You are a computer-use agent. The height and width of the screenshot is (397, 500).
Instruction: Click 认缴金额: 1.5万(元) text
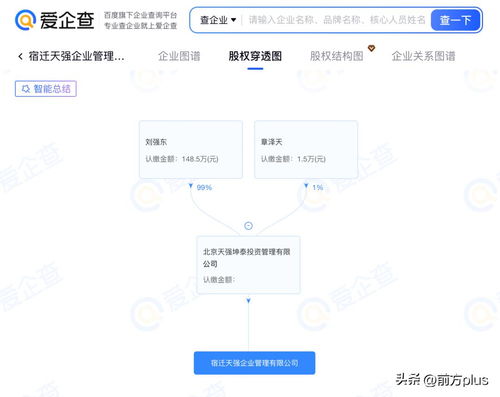pyautogui.click(x=293, y=159)
